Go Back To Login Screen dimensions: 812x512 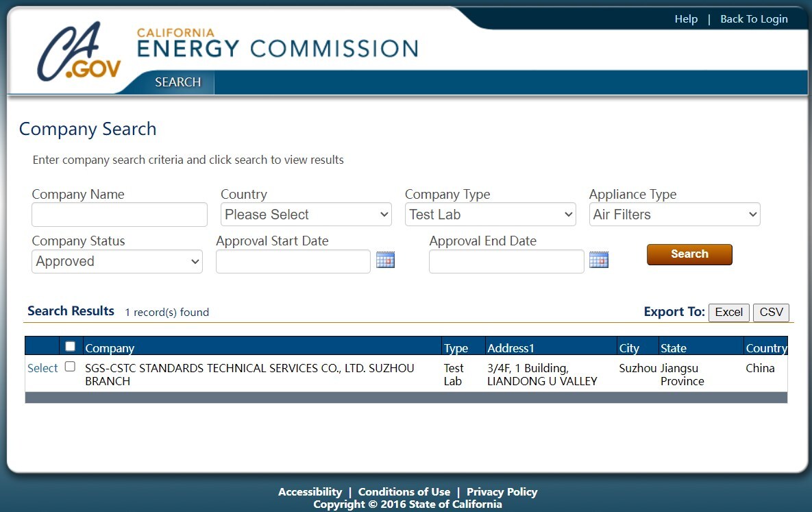coord(754,19)
